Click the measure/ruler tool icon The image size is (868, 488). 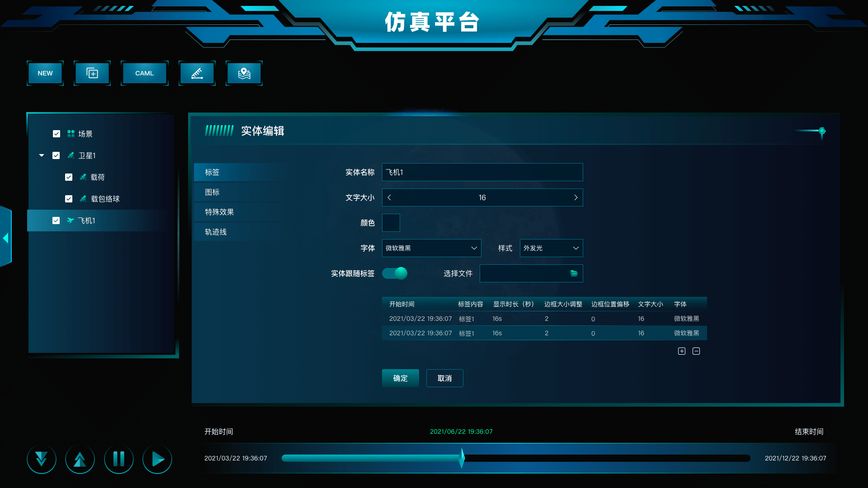(197, 73)
